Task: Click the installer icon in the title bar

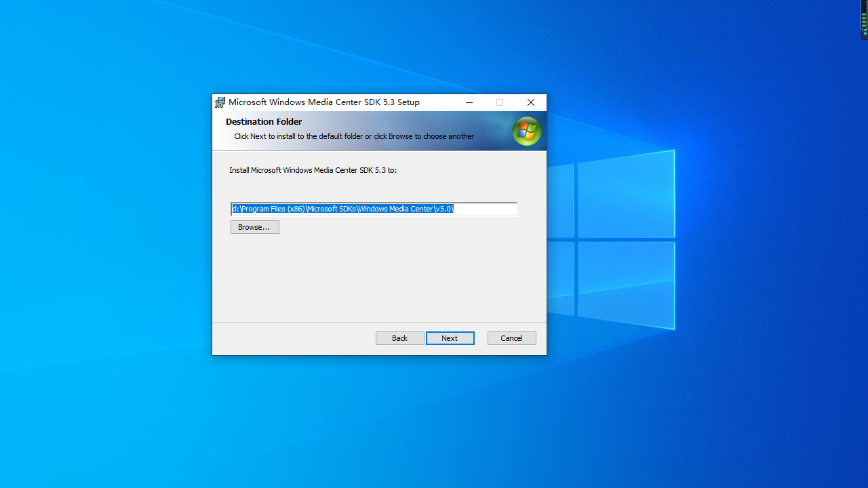Action: (220, 102)
